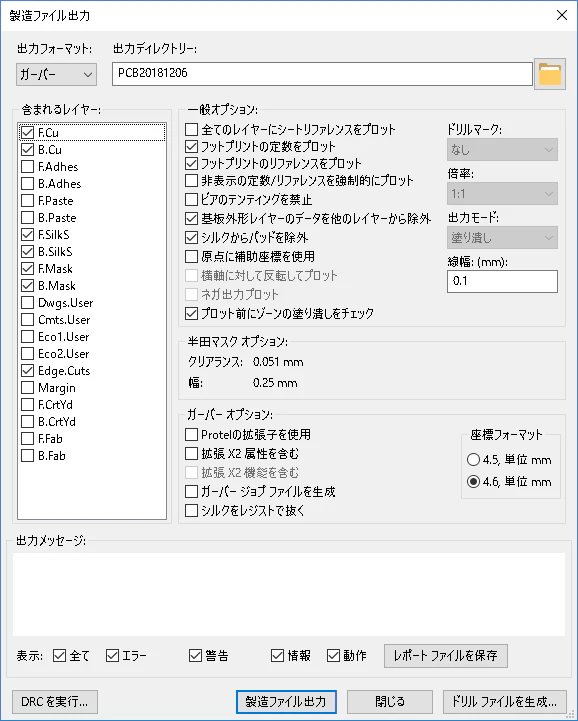Uncheck the F.SilkS layer
This screenshot has height=721, width=578.
28,235
